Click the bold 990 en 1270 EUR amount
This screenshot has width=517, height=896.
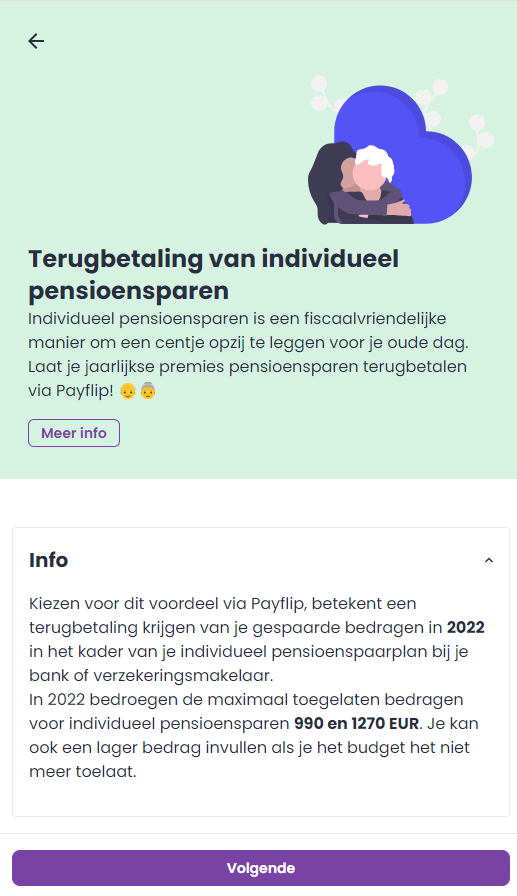[356, 723]
